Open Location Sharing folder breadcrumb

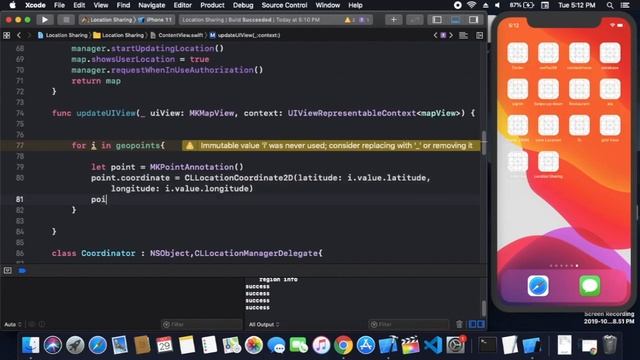tap(118, 36)
